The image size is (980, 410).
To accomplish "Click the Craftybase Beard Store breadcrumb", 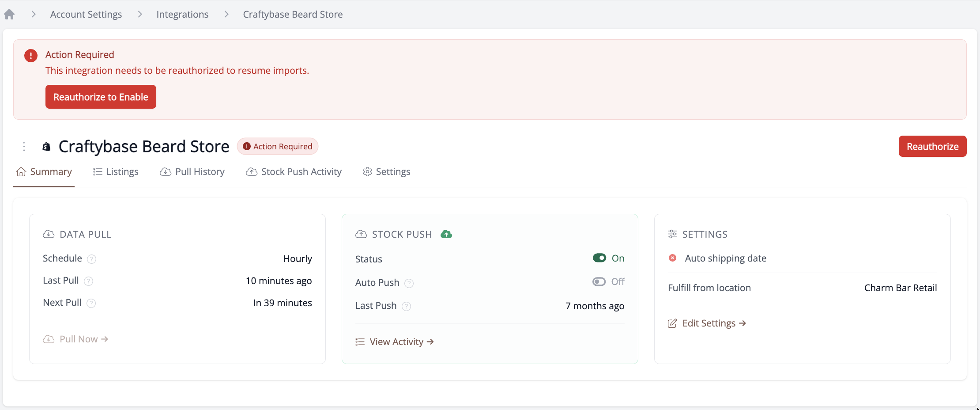I will (x=293, y=15).
